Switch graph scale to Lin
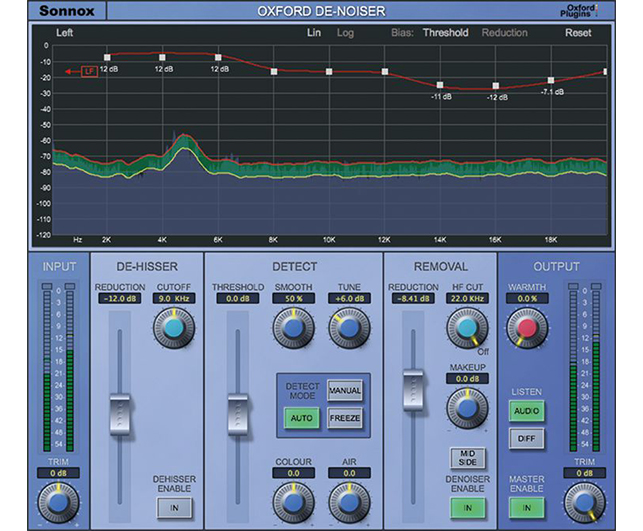 (314, 33)
